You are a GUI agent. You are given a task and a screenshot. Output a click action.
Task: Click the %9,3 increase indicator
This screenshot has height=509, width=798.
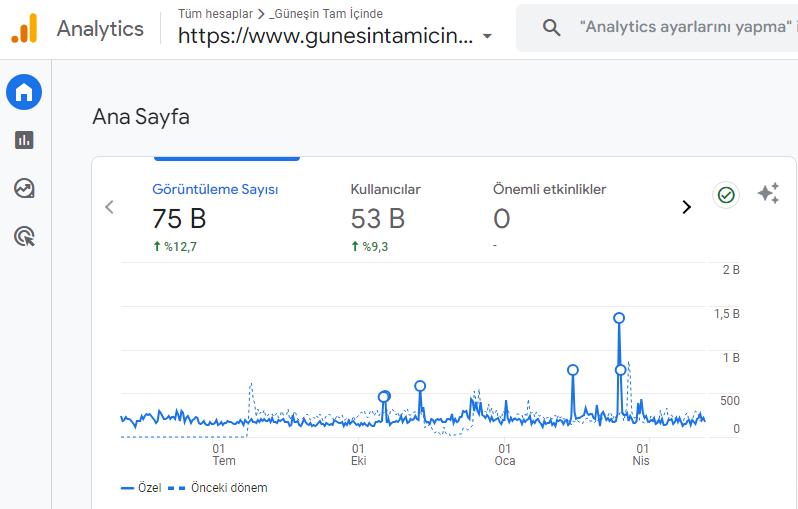point(369,247)
